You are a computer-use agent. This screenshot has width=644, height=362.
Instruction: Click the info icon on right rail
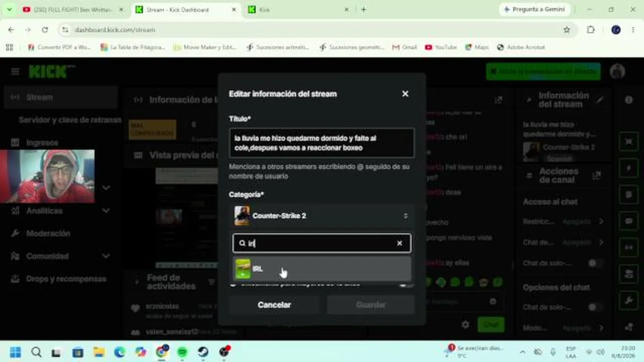pyautogui.click(x=629, y=100)
